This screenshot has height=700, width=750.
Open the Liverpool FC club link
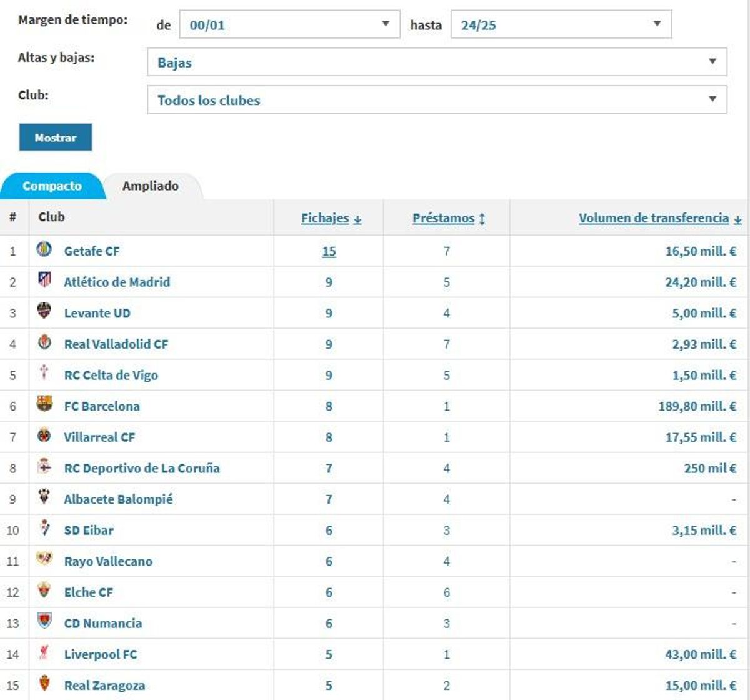[x=101, y=654]
